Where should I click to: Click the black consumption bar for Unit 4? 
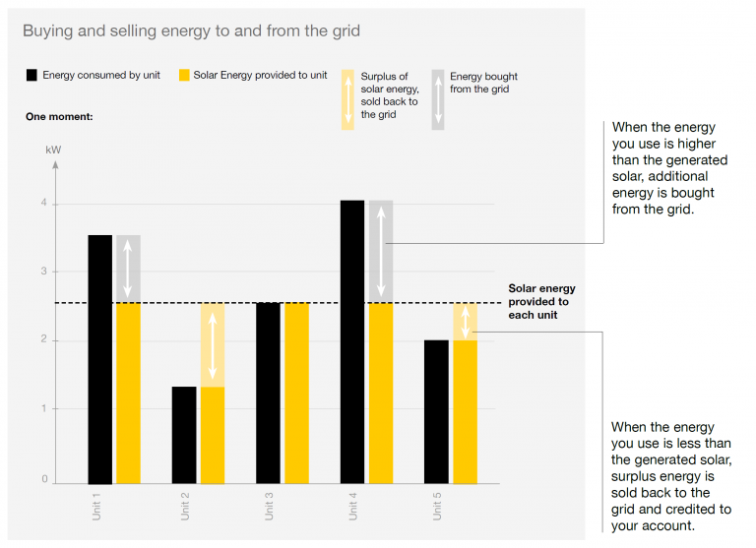pyautogui.click(x=352, y=342)
